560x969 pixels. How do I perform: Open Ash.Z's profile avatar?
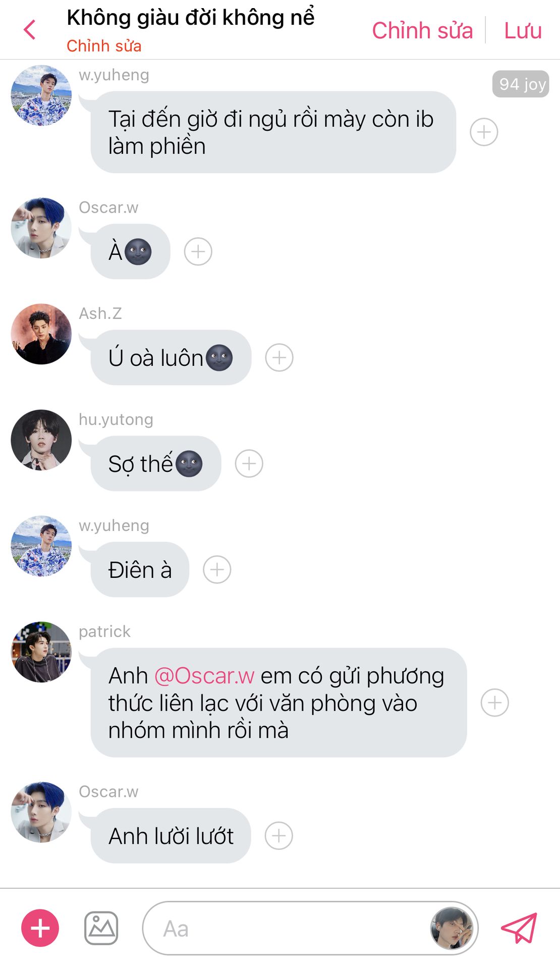[x=41, y=334]
